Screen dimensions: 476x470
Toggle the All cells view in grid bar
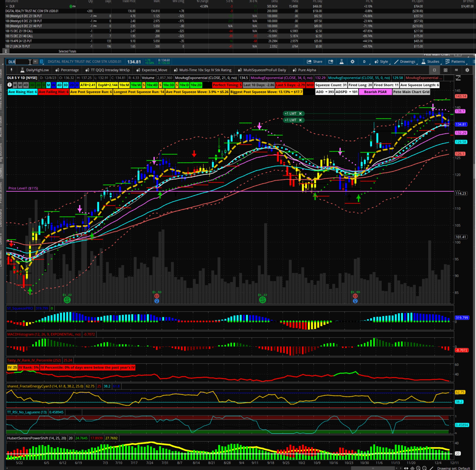[456, 70]
